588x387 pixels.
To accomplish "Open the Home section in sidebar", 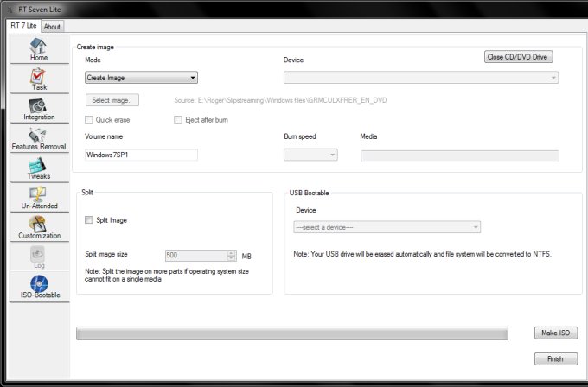I will pyautogui.click(x=39, y=49).
